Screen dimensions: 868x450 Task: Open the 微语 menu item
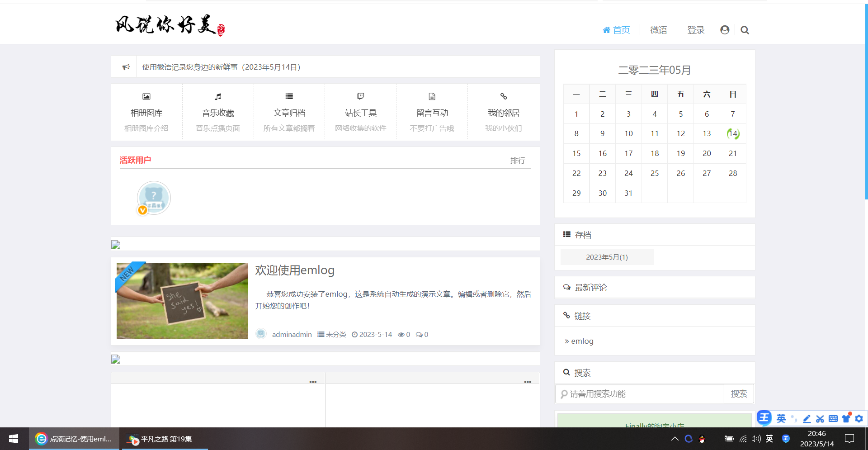(659, 30)
